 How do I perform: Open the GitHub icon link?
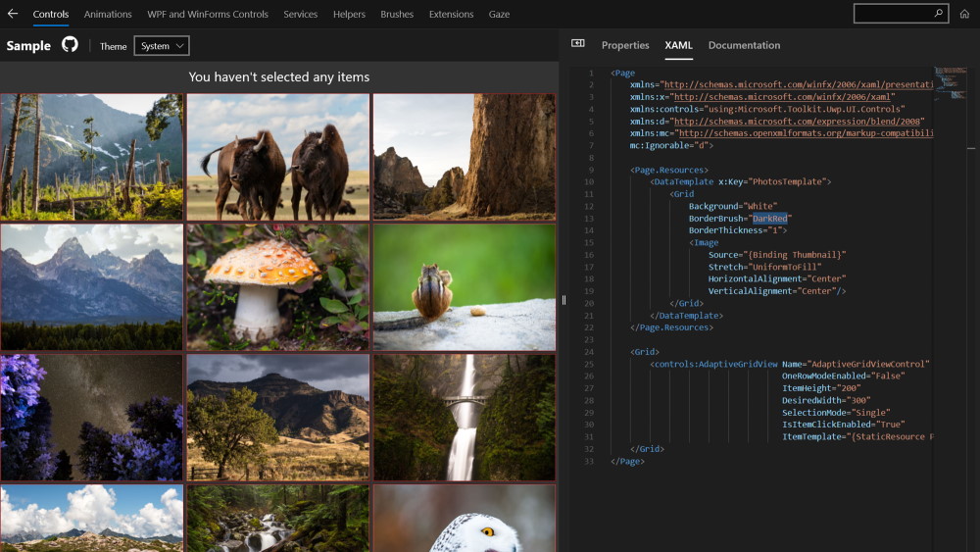tap(70, 44)
